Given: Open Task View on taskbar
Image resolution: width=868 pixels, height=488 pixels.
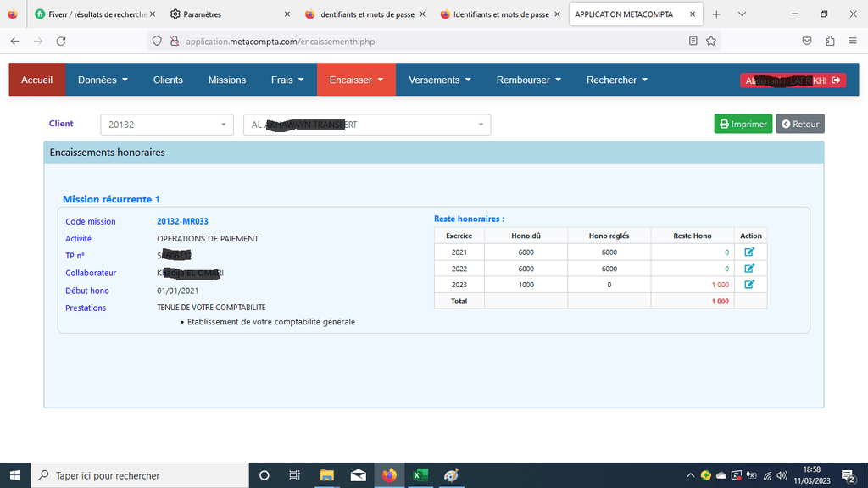Looking at the screenshot, I should tap(294, 475).
